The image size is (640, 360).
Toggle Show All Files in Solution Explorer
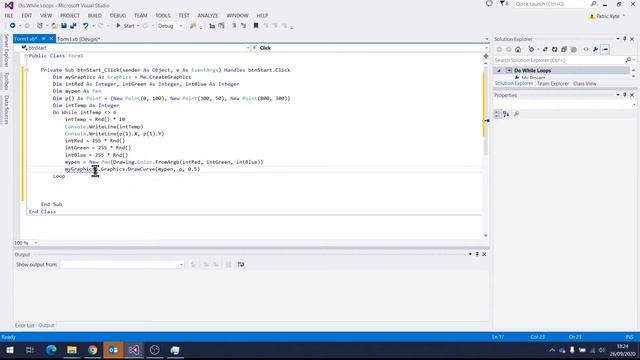point(573,49)
